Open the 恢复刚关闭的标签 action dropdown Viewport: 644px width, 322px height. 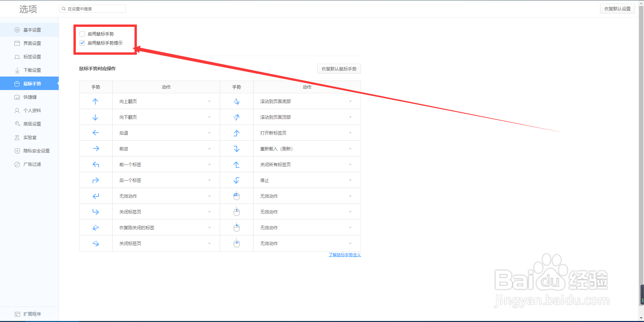coord(166,228)
